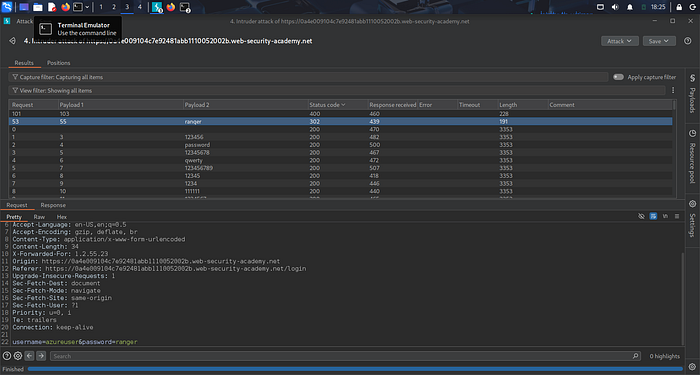Toggle the highlighted pretty-print icon

(x=653, y=216)
